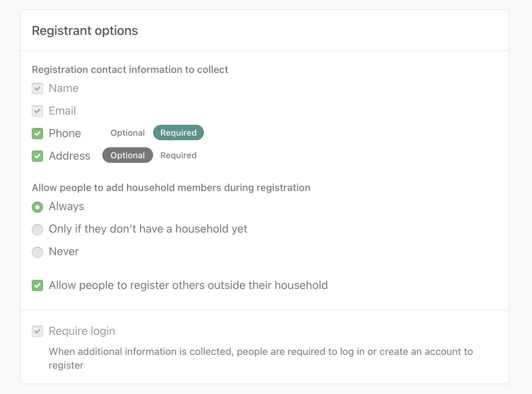Select the Optional pill for Address
Screen dimensions: 532x394
[x=127, y=155]
